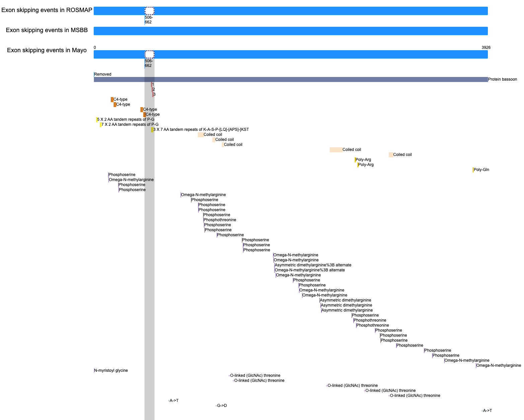Select the first Poly-Arg marker
This screenshot has height=420, width=524.
pyautogui.click(x=355, y=160)
